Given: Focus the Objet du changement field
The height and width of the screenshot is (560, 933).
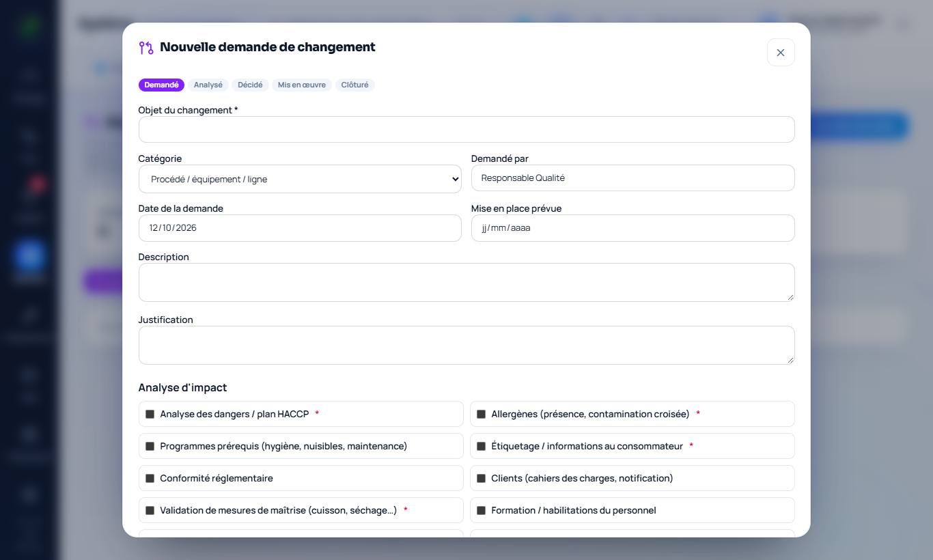Looking at the screenshot, I should click(466, 130).
